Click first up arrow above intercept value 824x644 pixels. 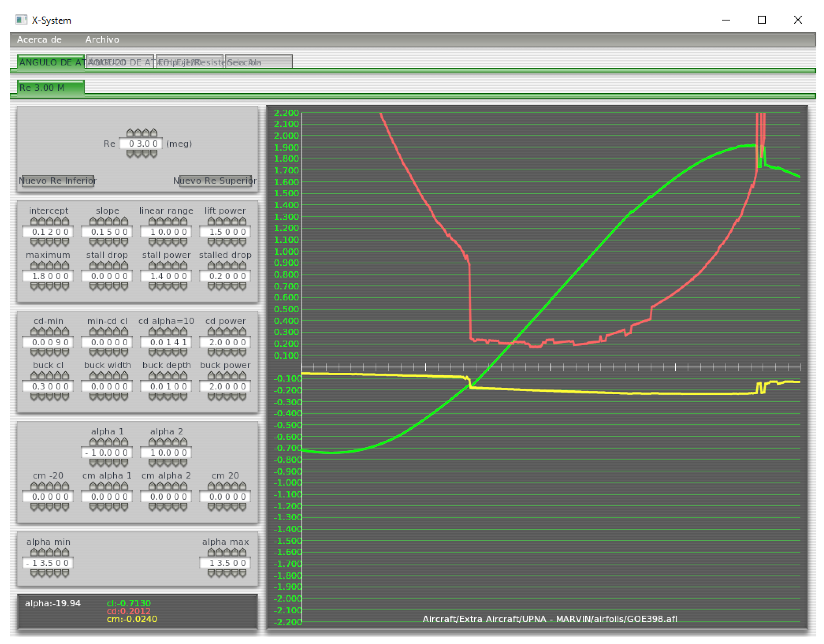(x=34, y=221)
